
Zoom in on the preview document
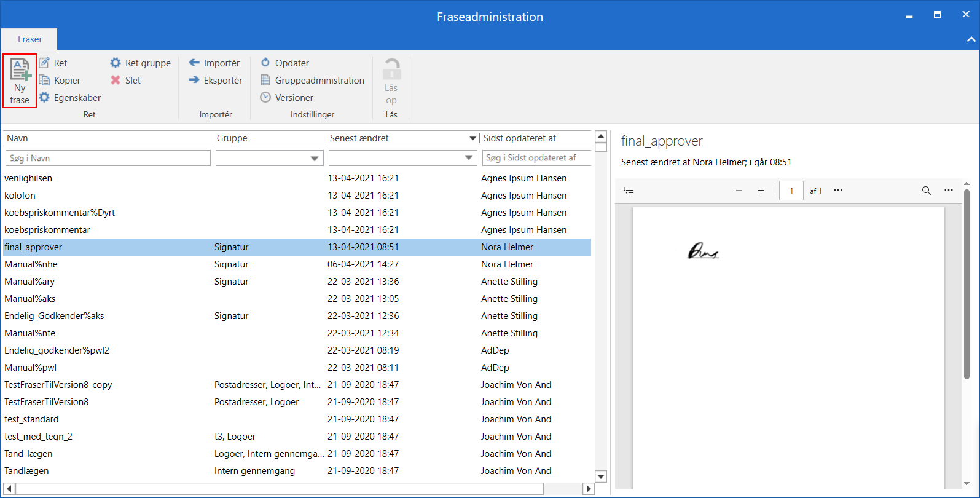click(x=761, y=191)
